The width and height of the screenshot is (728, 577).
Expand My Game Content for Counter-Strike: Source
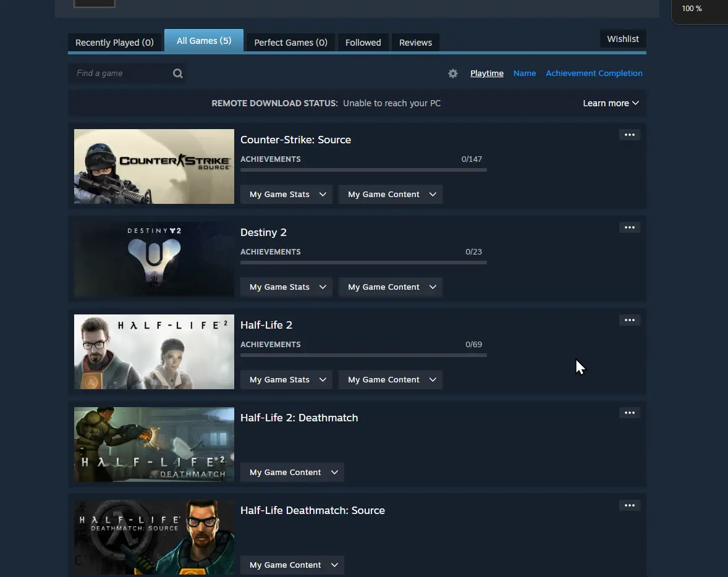(x=391, y=194)
